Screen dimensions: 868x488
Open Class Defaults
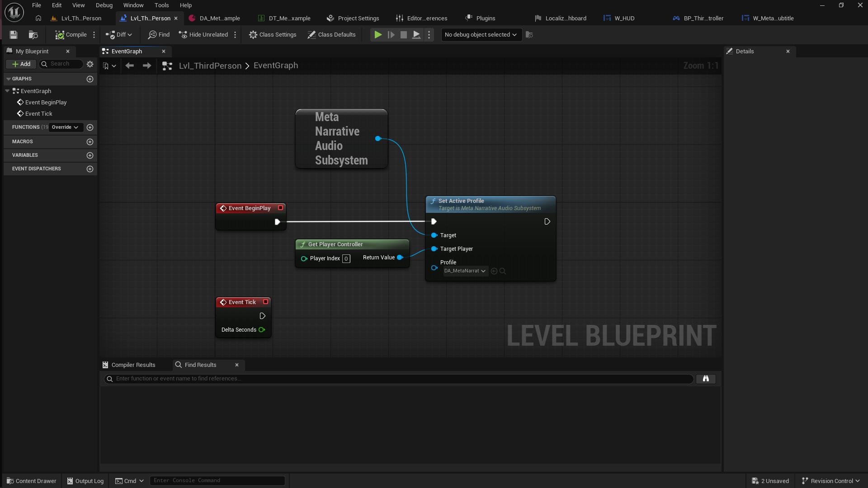click(331, 34)
